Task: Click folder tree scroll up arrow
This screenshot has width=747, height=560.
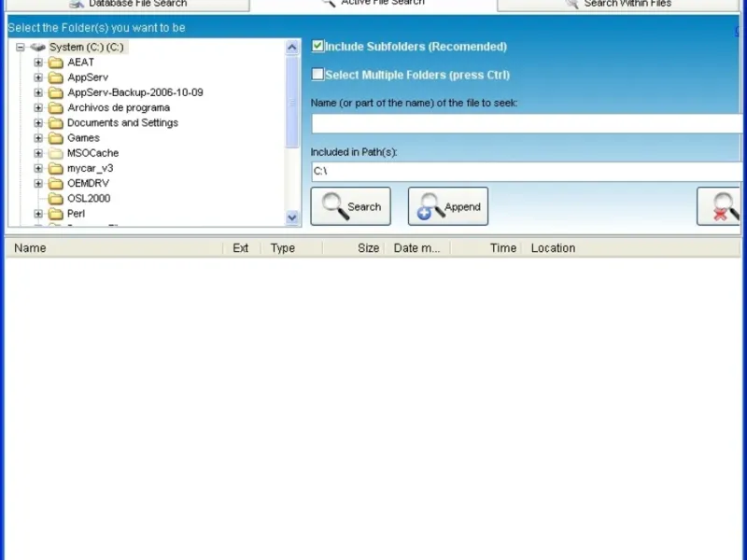Action: [x=292, y=48]
